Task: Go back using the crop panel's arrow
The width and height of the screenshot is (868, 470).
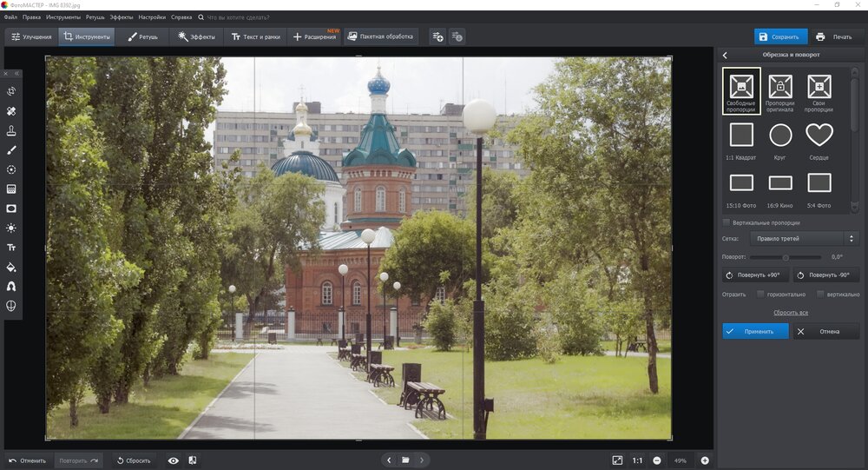Action: click(x=725, y=55)
